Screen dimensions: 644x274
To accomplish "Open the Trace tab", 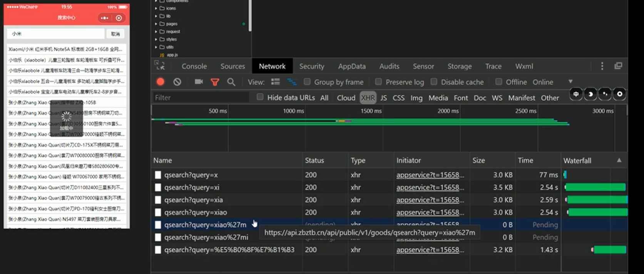I will 493,66.
